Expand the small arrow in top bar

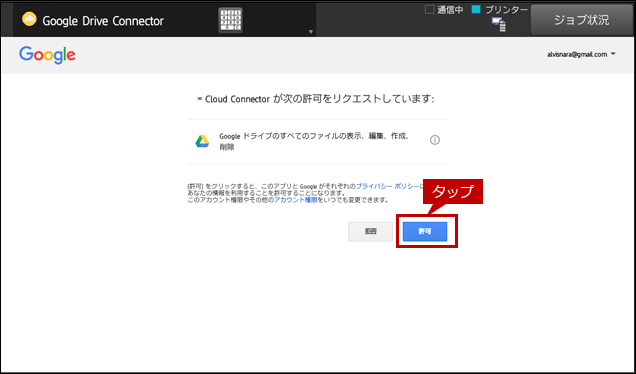tap(311, 32)
